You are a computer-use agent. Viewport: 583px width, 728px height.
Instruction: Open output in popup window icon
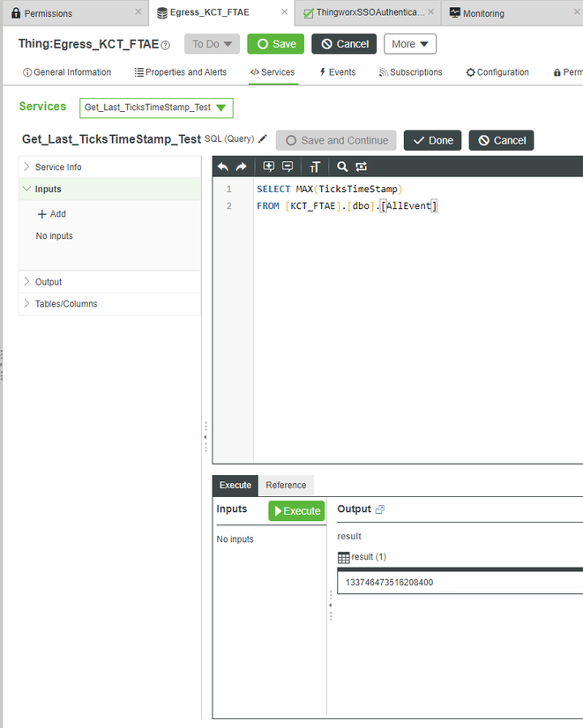[x=380, y=509]
